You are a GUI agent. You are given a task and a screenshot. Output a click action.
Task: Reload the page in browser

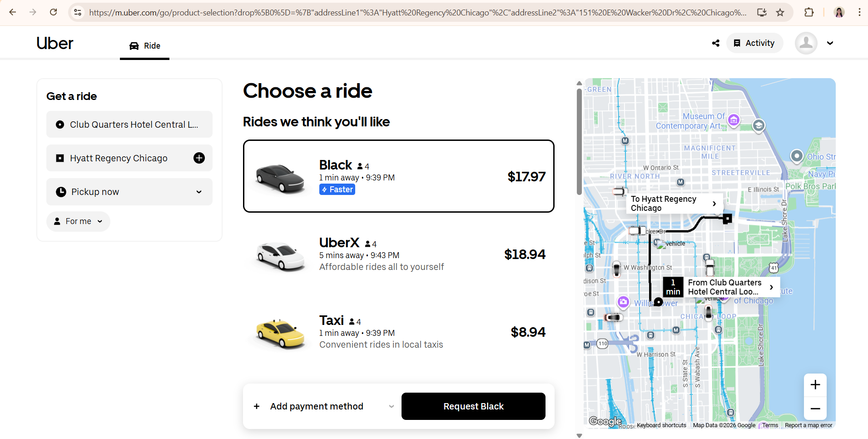pyautogui.click(x=54, y=12)
